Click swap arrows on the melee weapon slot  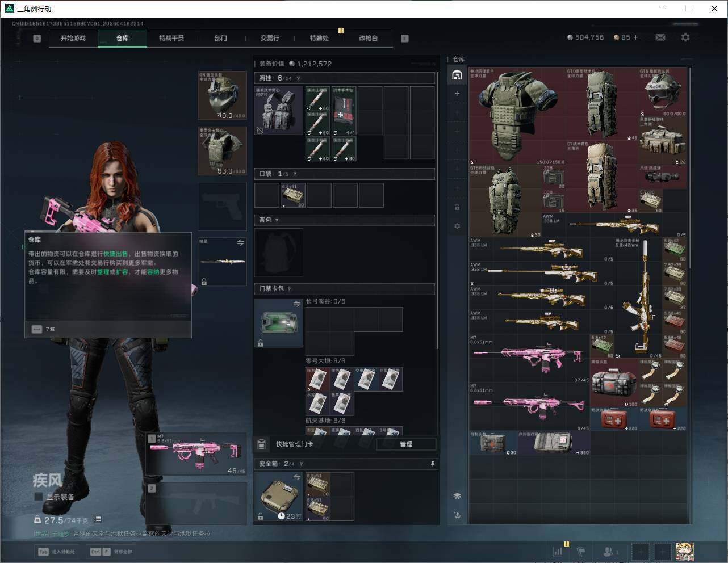(x=240, y=243)
